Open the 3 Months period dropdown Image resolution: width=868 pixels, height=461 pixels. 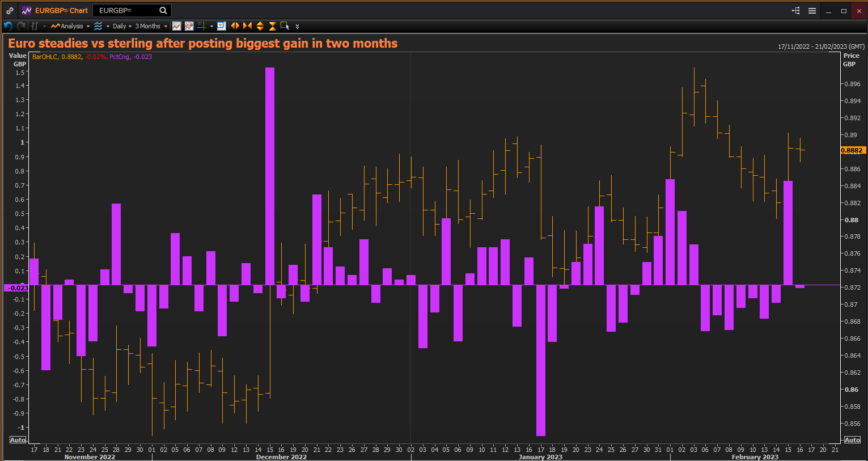pyautogui.click(x=151, y=26)
